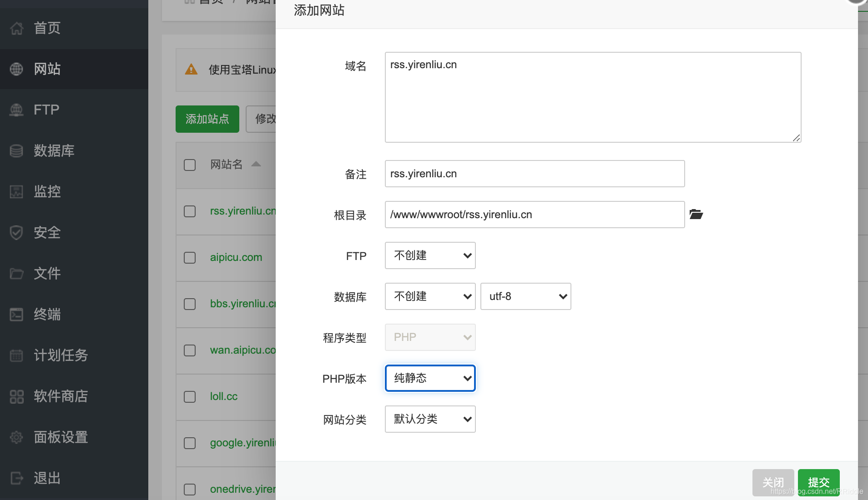Submit the form via 提交 button
This screenshot has height=500, width=868.
(818, 482)
